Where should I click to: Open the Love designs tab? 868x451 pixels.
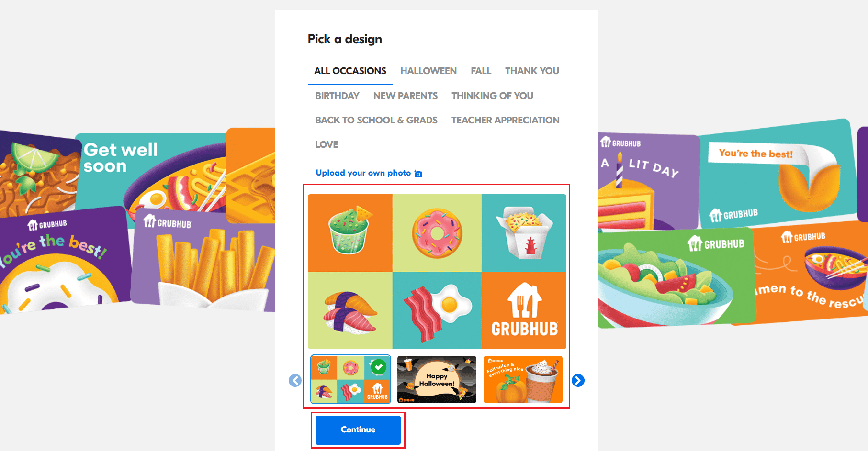click(x=327, y=144)
